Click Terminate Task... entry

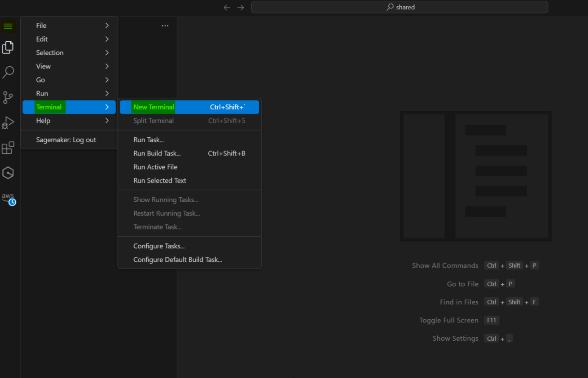(189, 227)
